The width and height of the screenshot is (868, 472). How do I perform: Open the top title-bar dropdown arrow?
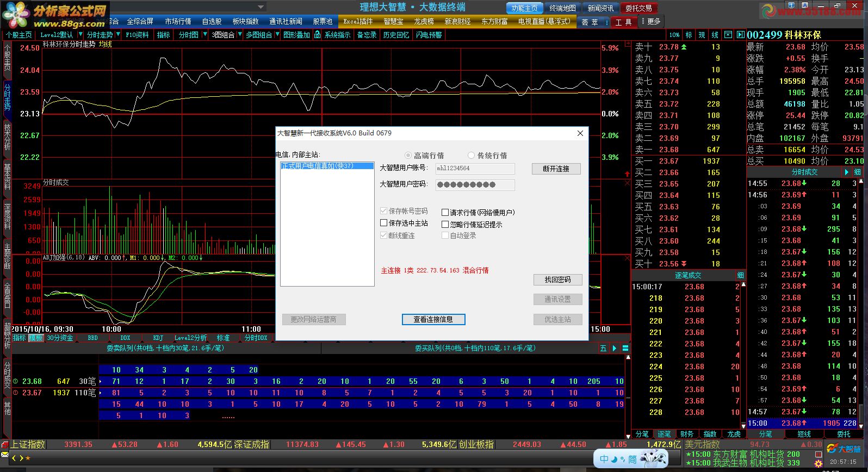[261, 8]
